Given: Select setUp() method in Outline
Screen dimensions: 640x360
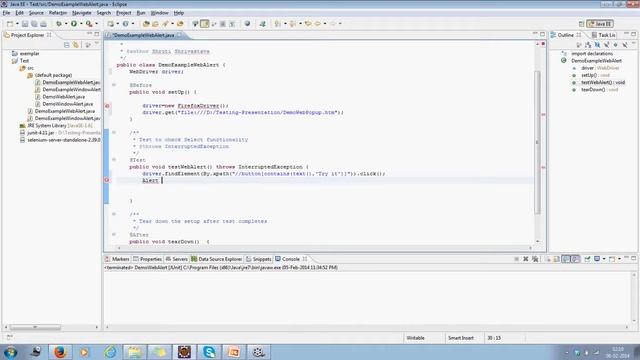Looking at the screenshot, I should coord(595,75).
